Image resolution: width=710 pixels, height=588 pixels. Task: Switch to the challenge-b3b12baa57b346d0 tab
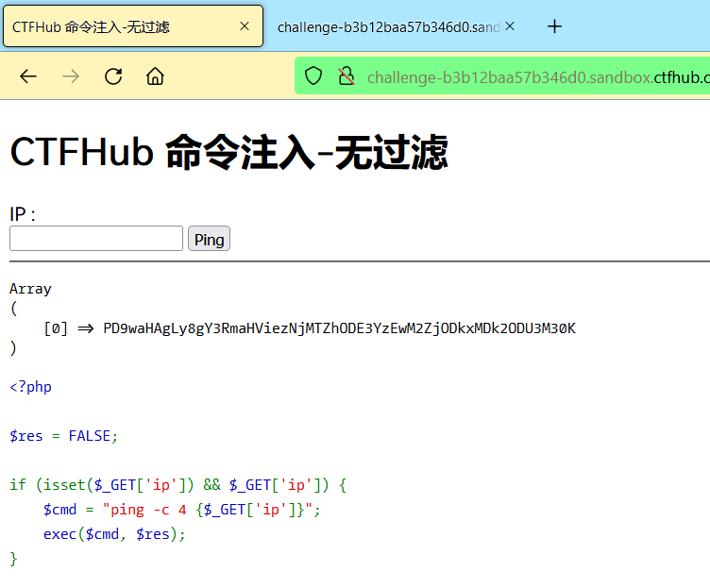coord(394,26)
